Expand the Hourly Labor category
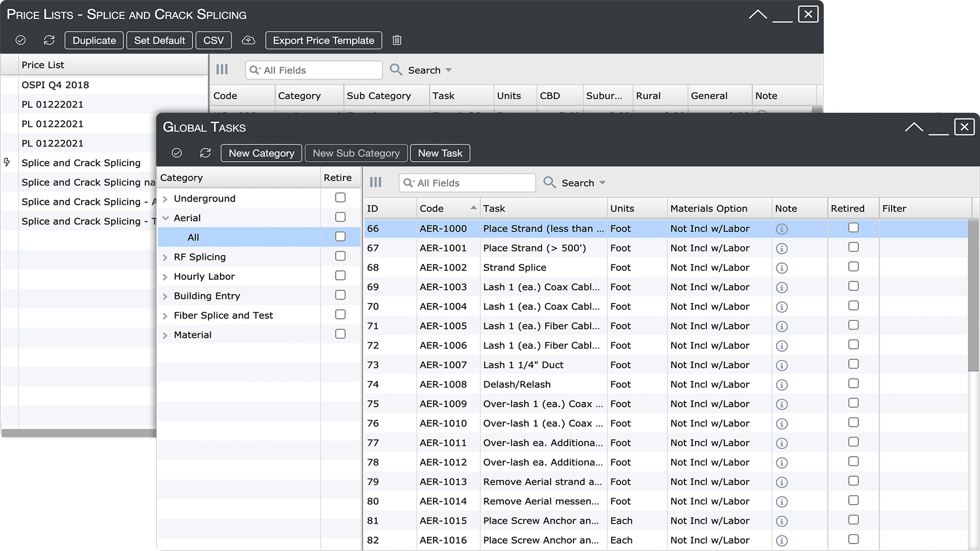Screen dimensions: 980x551 (x=165, y=277)
